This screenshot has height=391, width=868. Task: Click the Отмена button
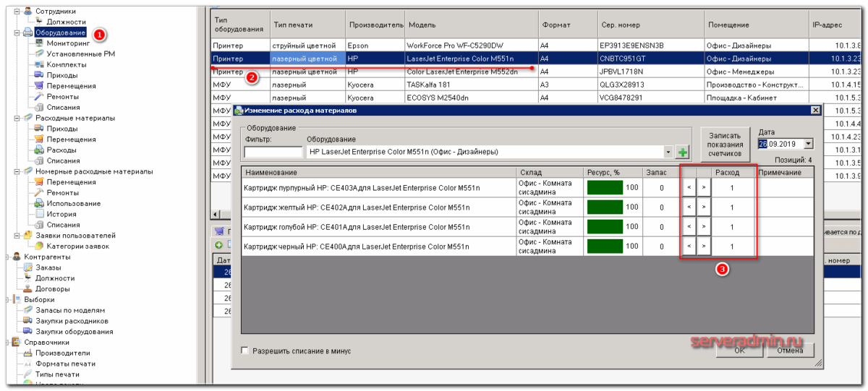[789, 351]
